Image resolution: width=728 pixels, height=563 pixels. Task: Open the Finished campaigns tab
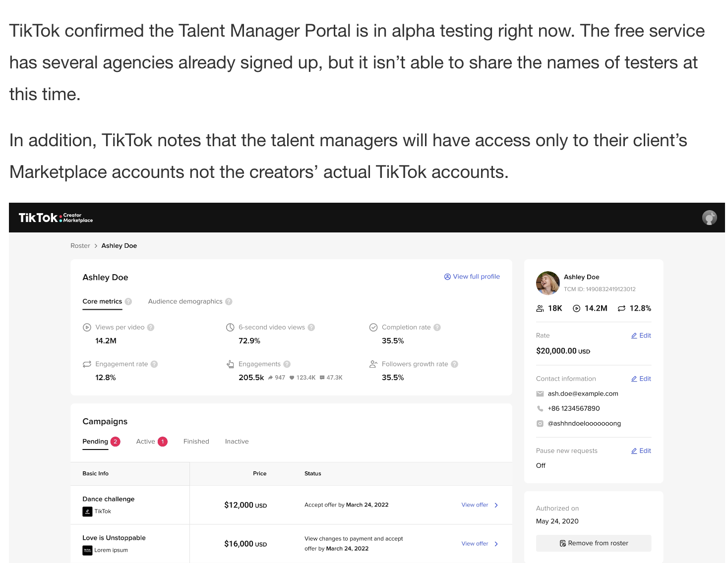pos(196,442)
